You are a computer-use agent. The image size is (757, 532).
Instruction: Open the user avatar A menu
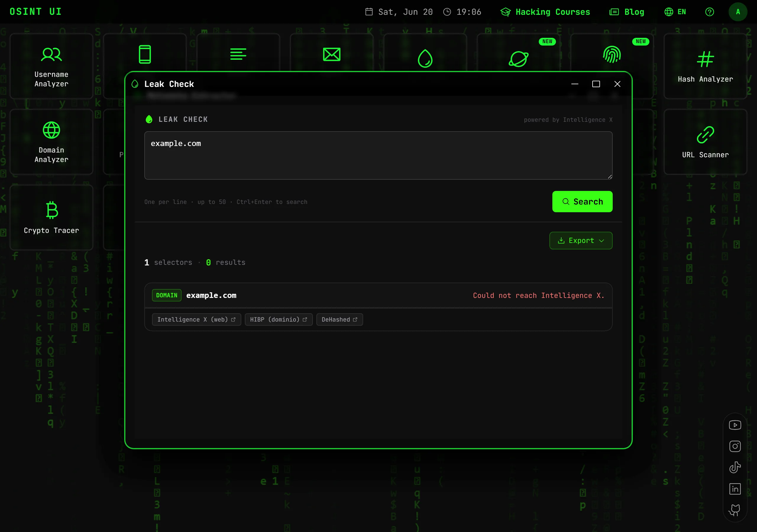[738, 12]
